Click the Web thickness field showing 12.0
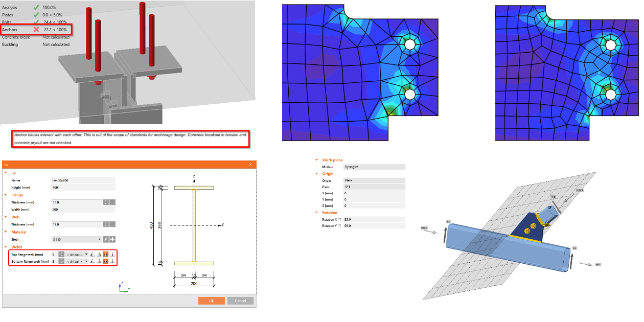Viewport: 644px width, 322px height. [77, 224]
